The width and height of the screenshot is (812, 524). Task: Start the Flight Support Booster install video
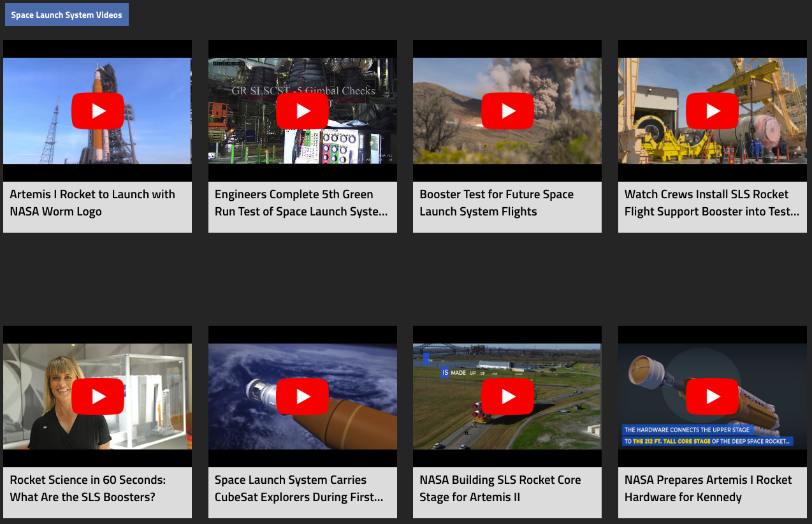point(713,111)
